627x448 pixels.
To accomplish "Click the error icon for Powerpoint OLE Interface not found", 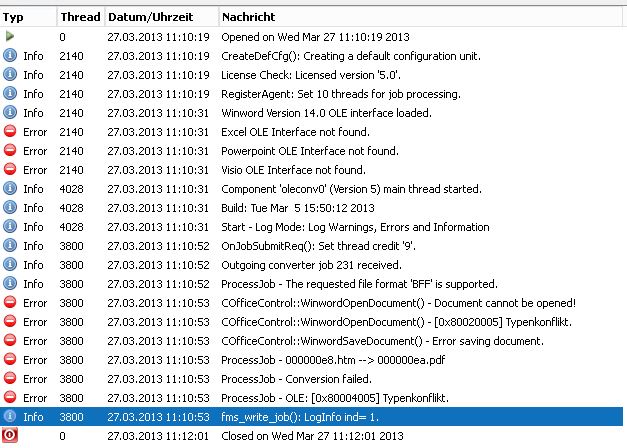I will coord(10,150).
